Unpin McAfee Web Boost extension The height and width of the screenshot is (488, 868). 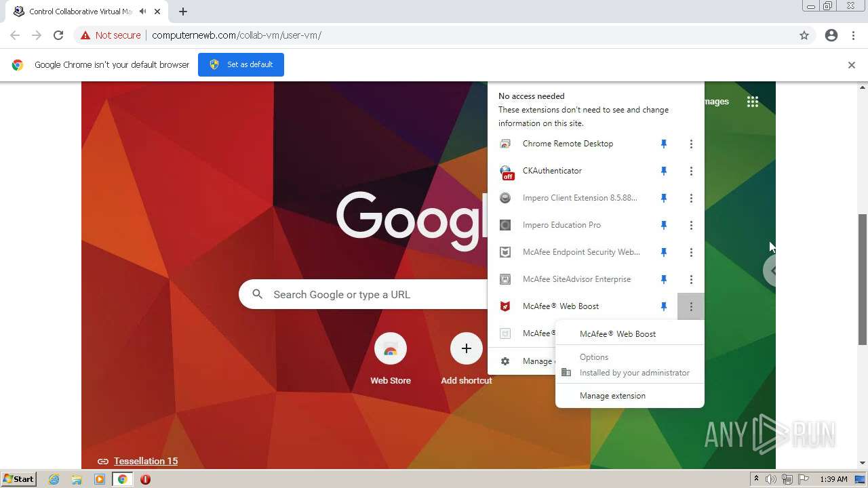point(664,306)
